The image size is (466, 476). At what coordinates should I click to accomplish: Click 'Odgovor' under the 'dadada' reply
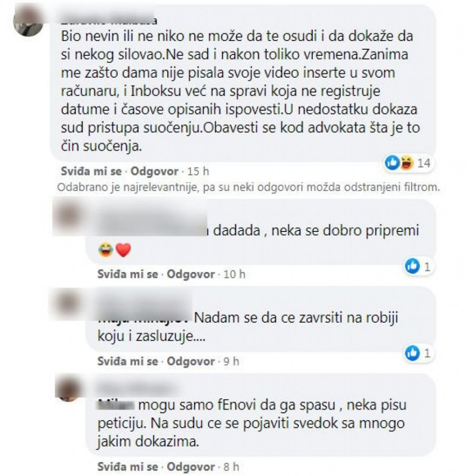tap(191, 275)
